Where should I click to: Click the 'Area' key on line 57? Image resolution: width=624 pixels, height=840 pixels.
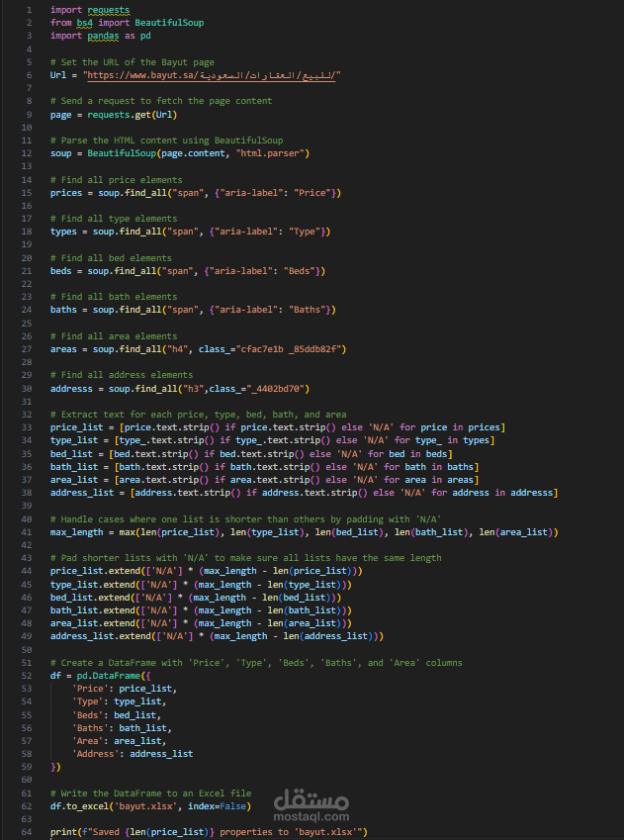87,741
